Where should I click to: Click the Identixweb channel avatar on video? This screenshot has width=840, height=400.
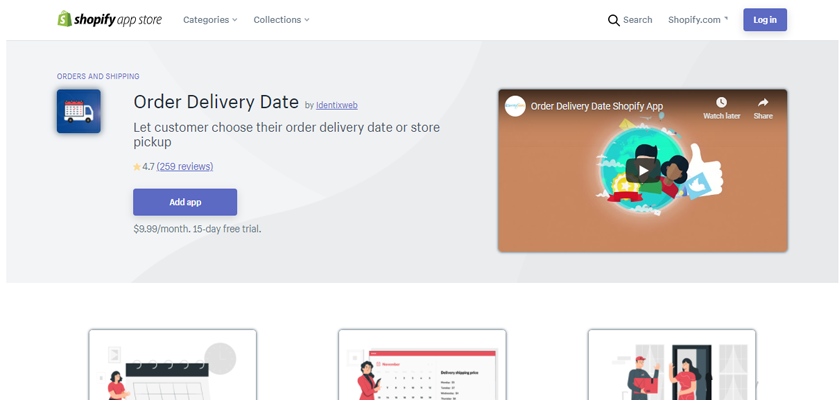515,106
